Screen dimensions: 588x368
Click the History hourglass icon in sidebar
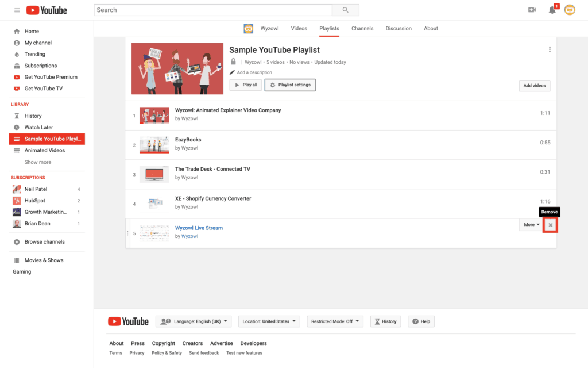17,116
